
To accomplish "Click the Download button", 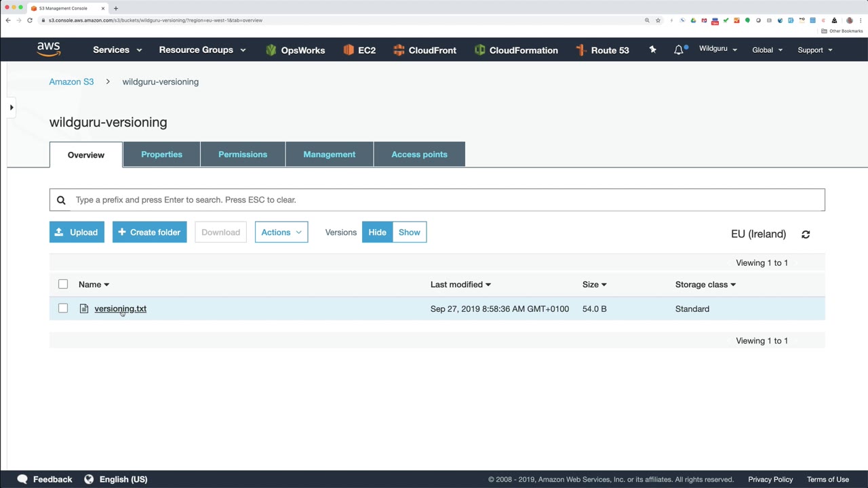I will [x=220, y=232].
